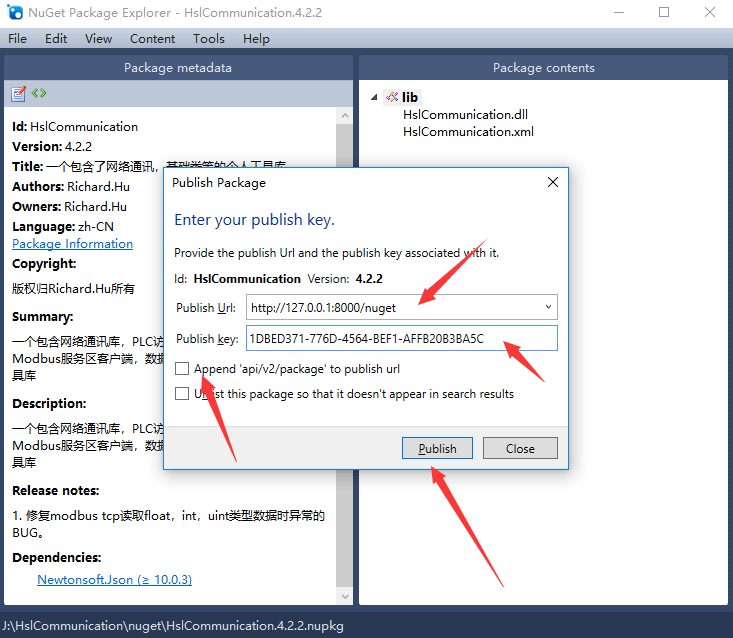Collapse the lib folder tree node
The width and height of the screenshot is (733, 638).
pyautogui.click(x=374, y=97)
